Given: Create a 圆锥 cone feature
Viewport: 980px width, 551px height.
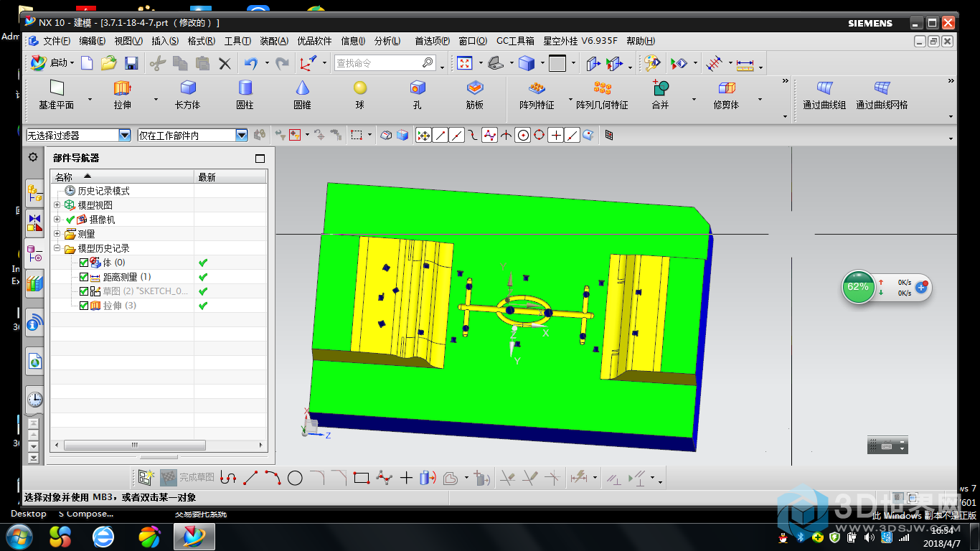Looking at the screenshot, I should [x=302, y=95].
